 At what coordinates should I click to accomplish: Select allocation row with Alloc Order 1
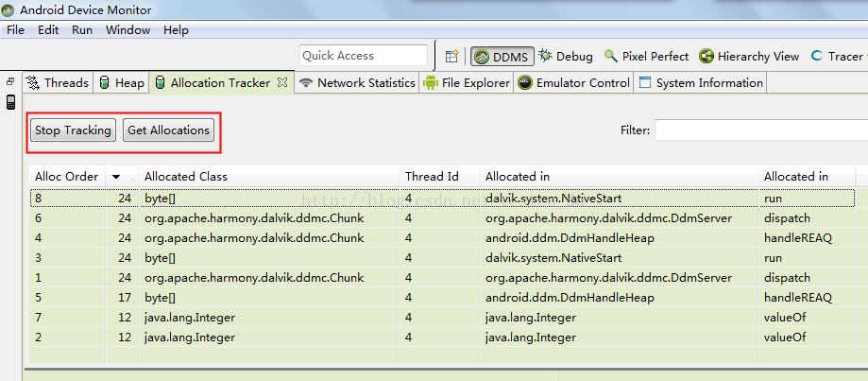[442, 278]
